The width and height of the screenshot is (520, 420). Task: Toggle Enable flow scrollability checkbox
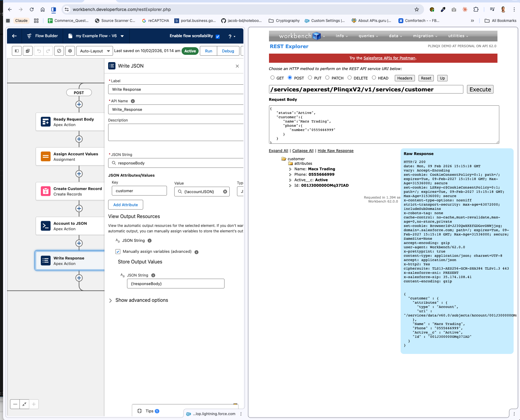[x=218, y=37]
